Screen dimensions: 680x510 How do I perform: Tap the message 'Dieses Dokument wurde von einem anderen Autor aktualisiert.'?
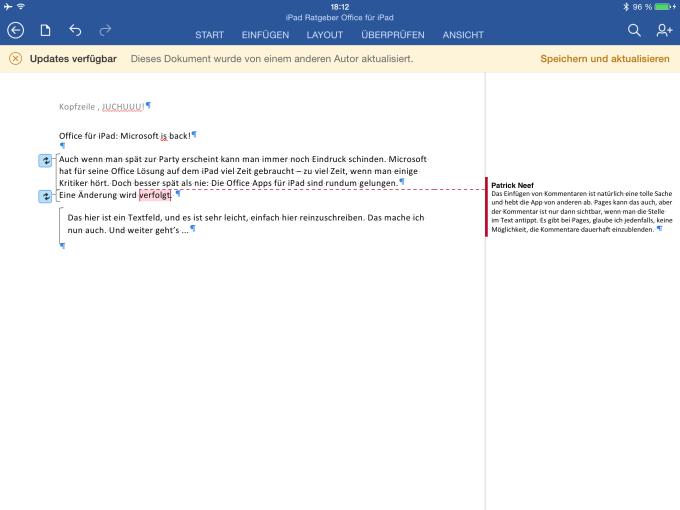pyautogui.click(x=272, y=59)
